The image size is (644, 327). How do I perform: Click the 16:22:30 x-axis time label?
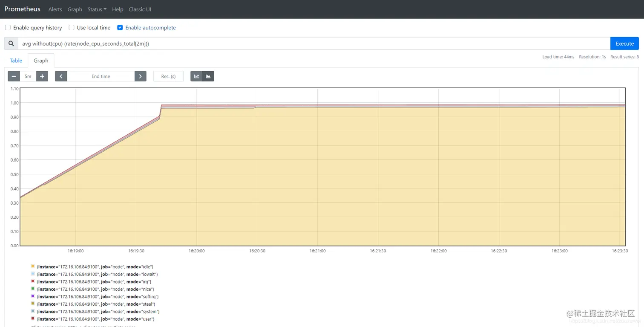pyautogui.click(x=499, y=251)
